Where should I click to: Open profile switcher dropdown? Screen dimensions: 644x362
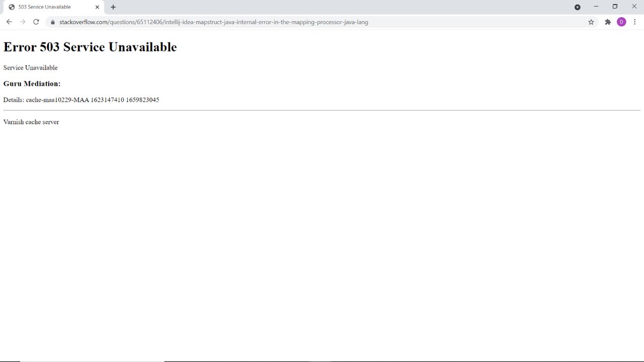621,22
